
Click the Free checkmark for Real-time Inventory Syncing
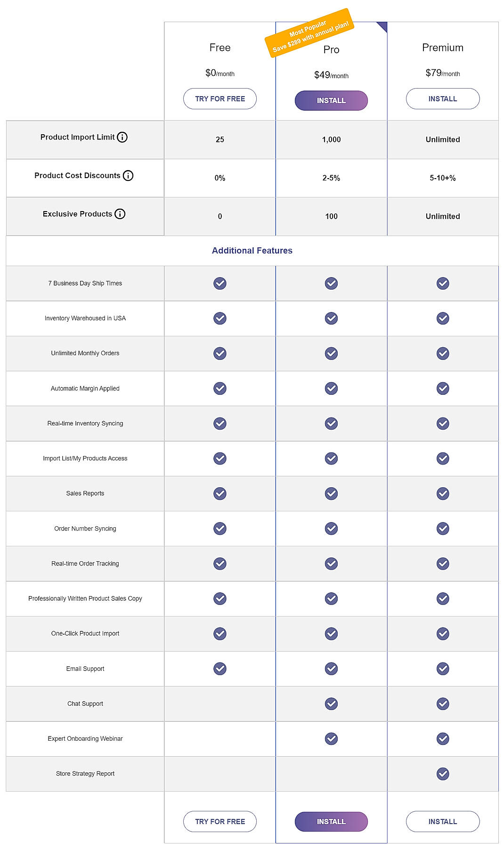click(x=219, y=424)
